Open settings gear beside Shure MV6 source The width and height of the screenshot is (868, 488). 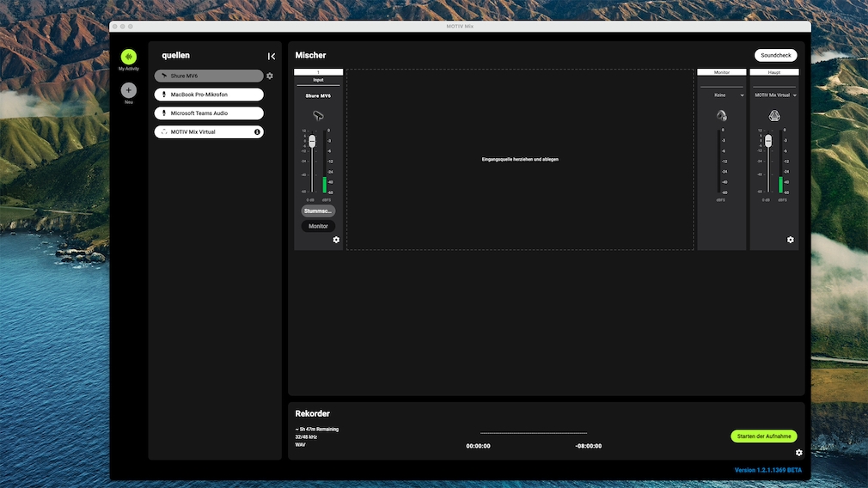[270, 76]
